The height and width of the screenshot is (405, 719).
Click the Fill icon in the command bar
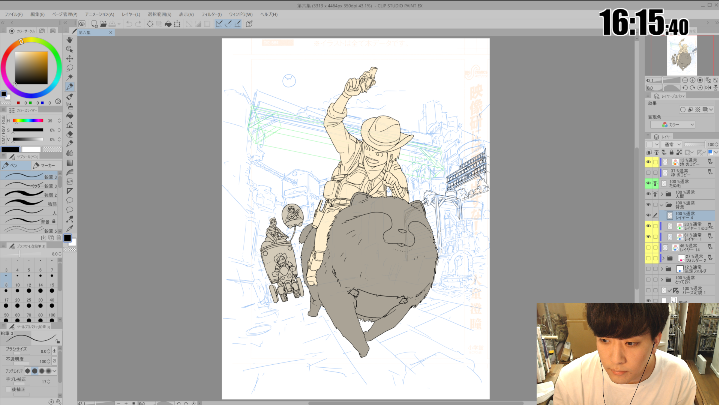click(x=168, y=23)
